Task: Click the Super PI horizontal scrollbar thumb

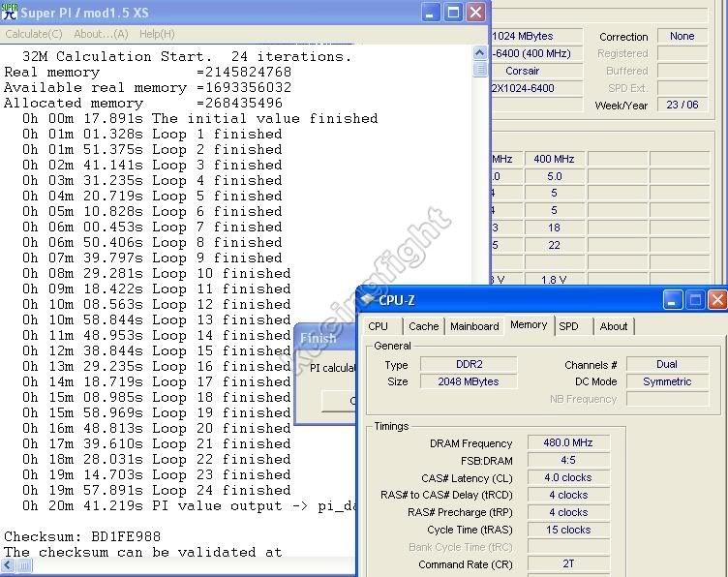Action: 24,565
